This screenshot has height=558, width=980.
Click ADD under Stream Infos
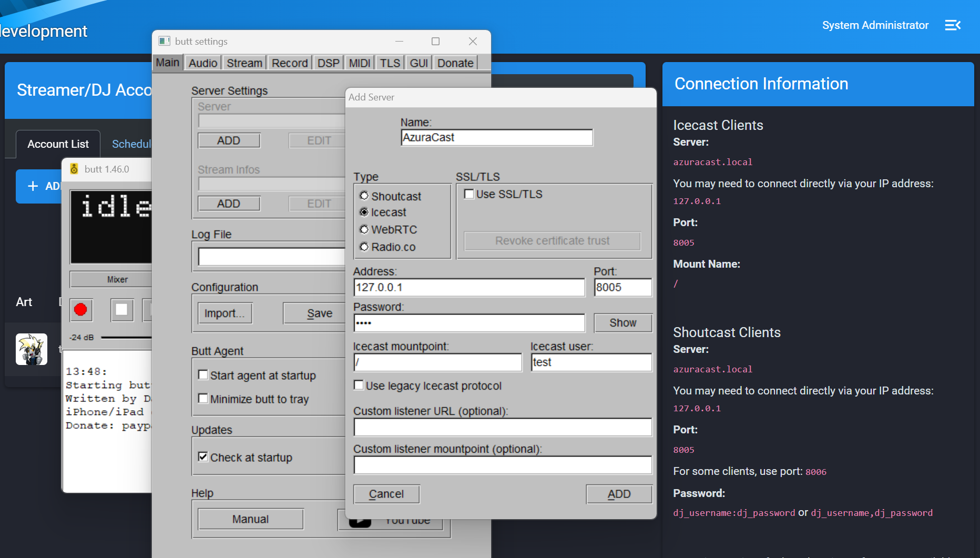(x=229, y=204)
